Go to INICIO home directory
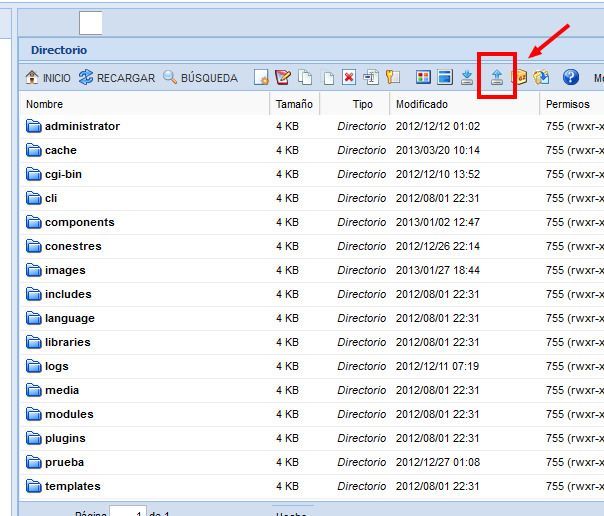The height and width of the screenshot is (516, 604). click(x=48, y=77)
